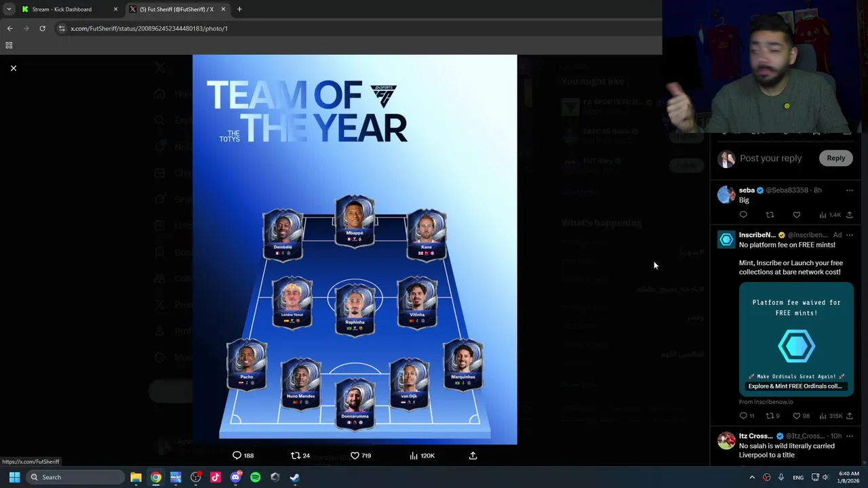868x488 pixels.
Task: Open the Windows Start menu
Action: click(14, 477)
